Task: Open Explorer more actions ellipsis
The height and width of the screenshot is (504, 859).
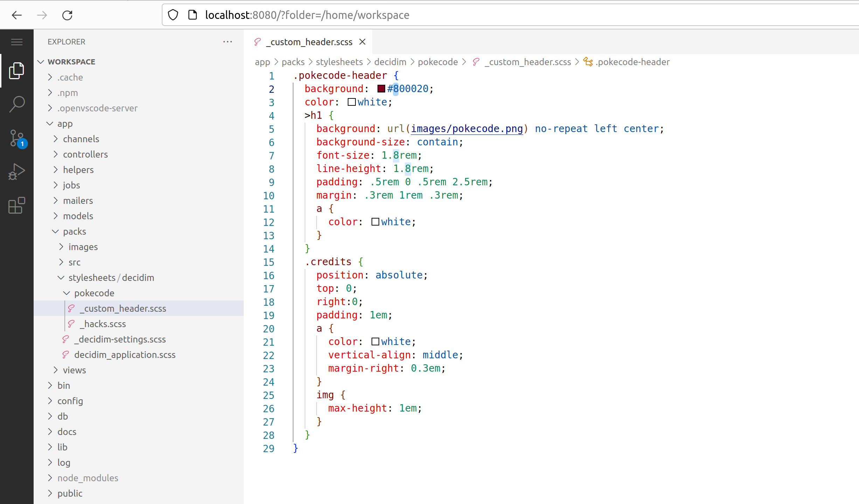Action: (x=228, y=42)
